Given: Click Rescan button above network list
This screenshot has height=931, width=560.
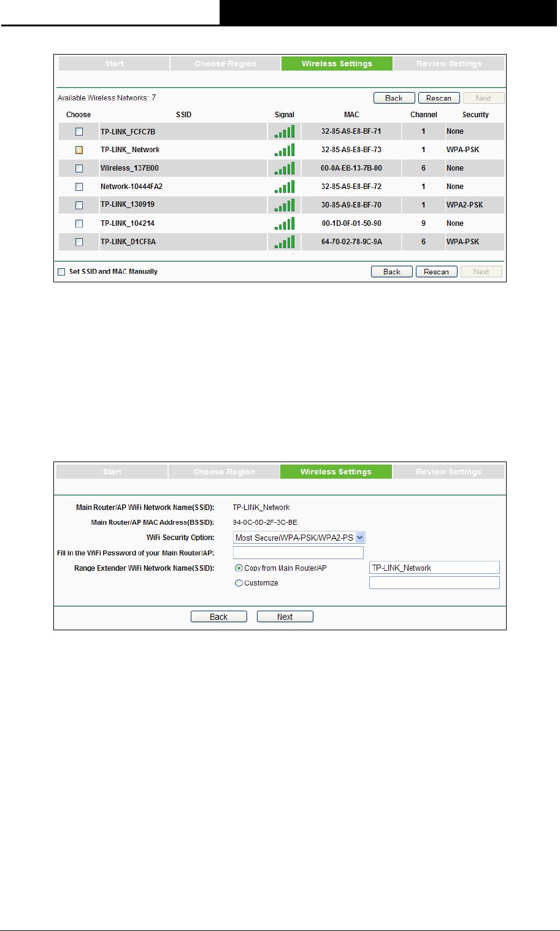Looking at the screenshot, I should [439, 98].
